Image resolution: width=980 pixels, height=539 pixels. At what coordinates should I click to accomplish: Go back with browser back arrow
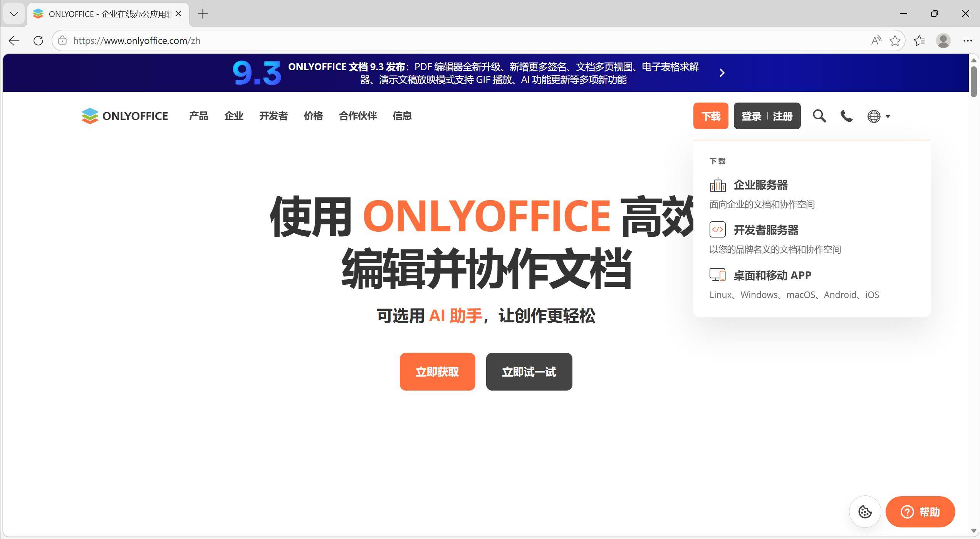(x=14, y=40)
